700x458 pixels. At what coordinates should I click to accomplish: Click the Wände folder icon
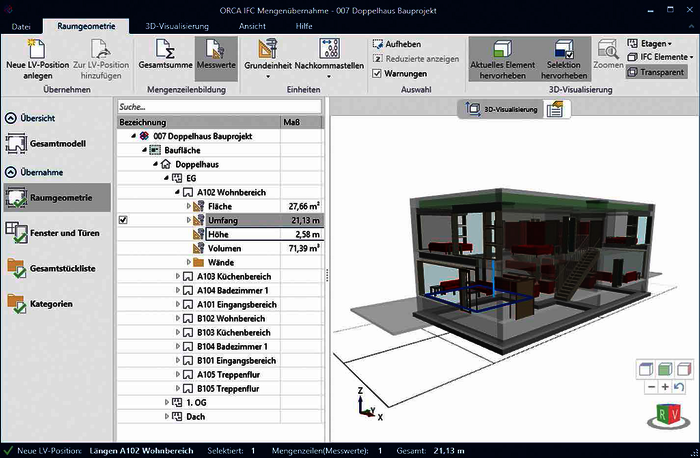pyautogui.click(x=199, y=262)
